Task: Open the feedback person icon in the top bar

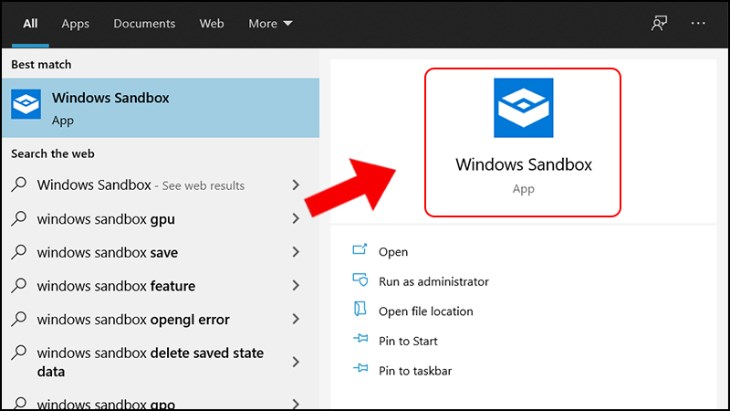Action: click(659, 23)
